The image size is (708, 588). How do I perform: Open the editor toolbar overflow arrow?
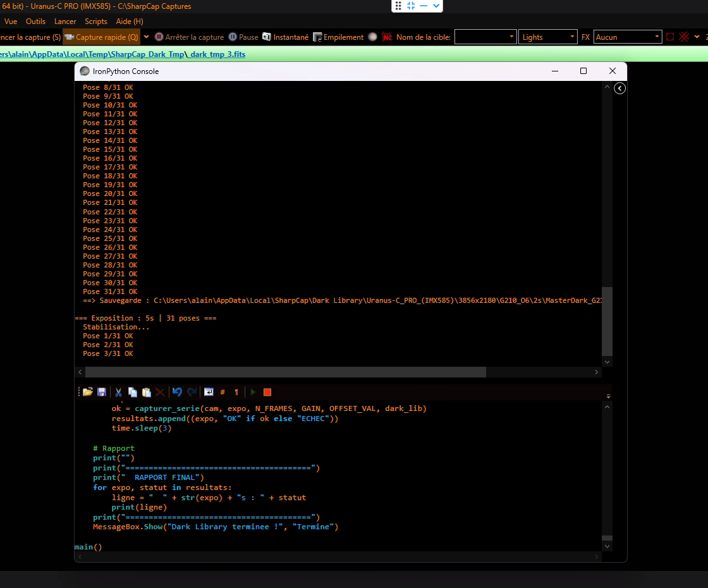click(608, 396)
